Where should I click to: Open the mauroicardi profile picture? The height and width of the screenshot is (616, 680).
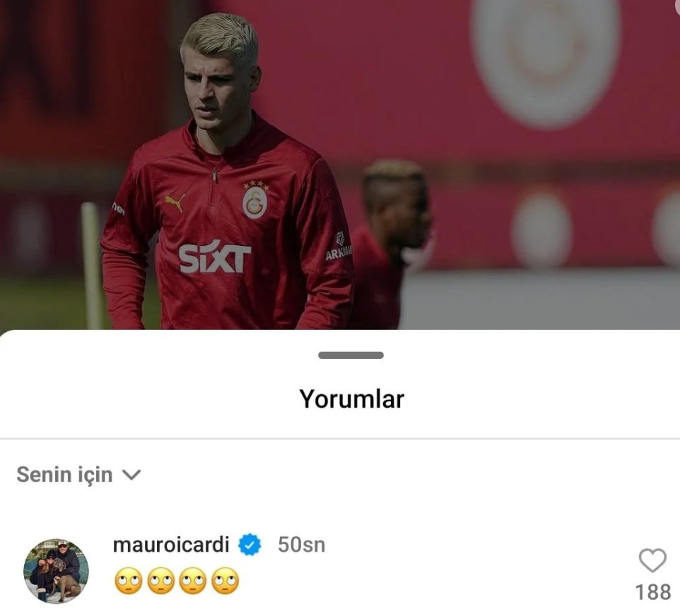click(x=56, y=571)
